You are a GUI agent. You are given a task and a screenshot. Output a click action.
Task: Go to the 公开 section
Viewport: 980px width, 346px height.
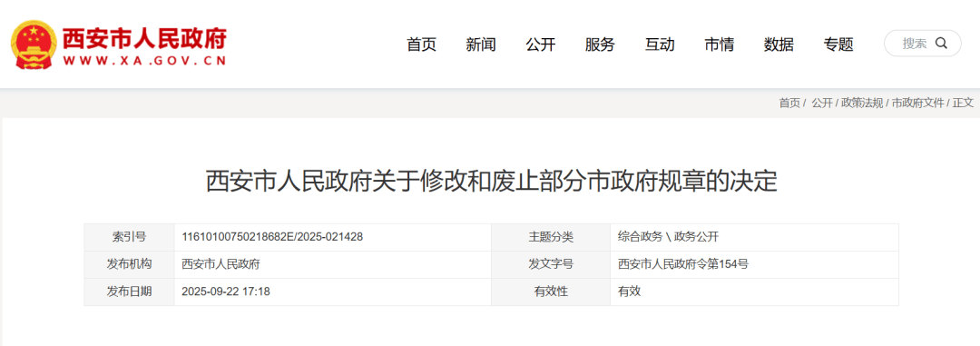(541, 44)
